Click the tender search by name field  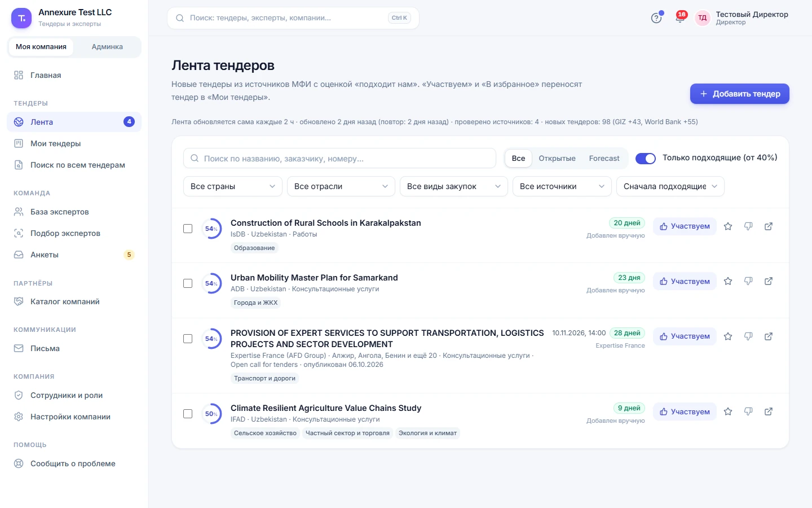(339, 159)
